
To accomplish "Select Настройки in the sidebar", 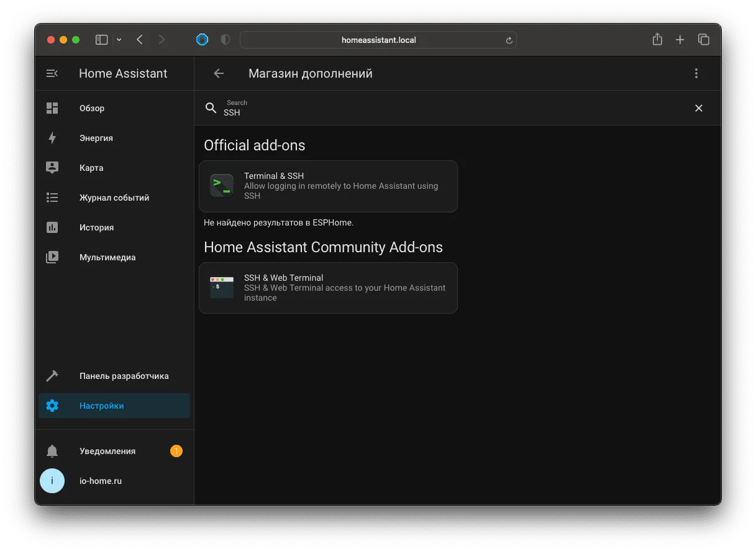I will coord(114,406).
